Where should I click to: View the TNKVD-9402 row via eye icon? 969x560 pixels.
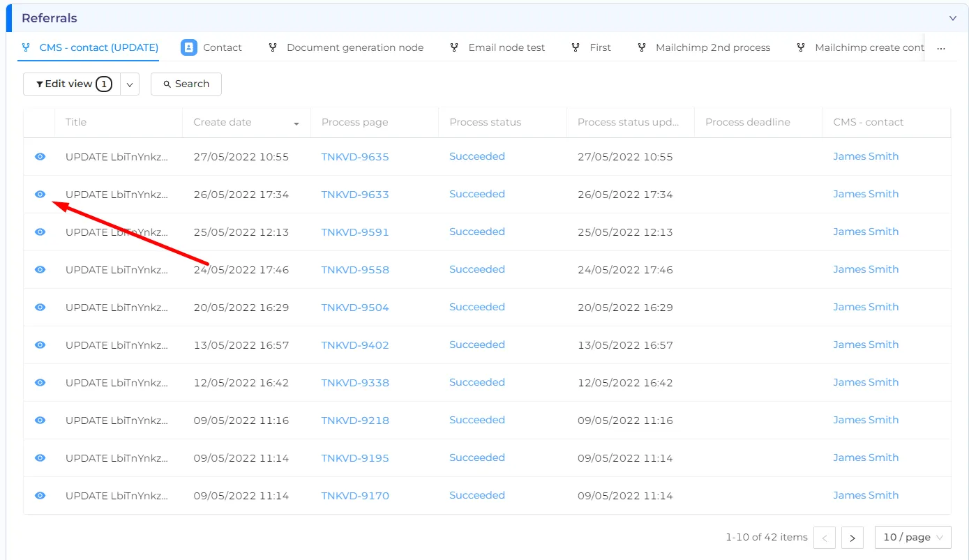40,345
